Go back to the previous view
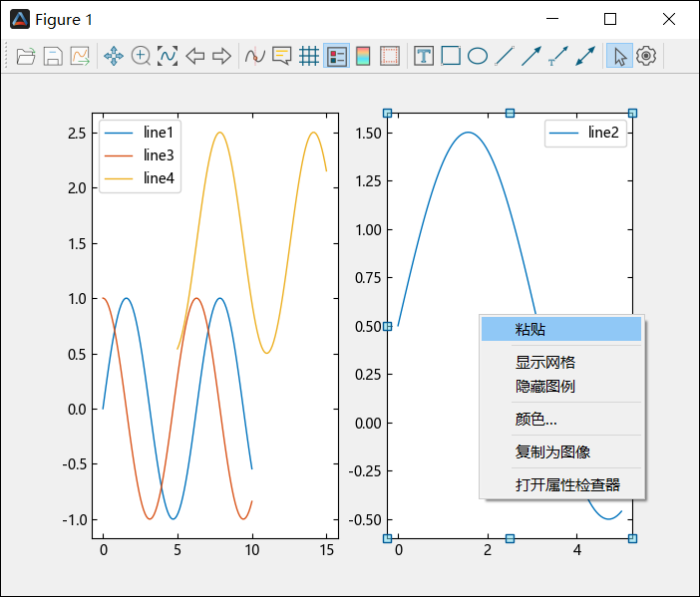Viewport: 700px width, 597px height. pos(195,57)
